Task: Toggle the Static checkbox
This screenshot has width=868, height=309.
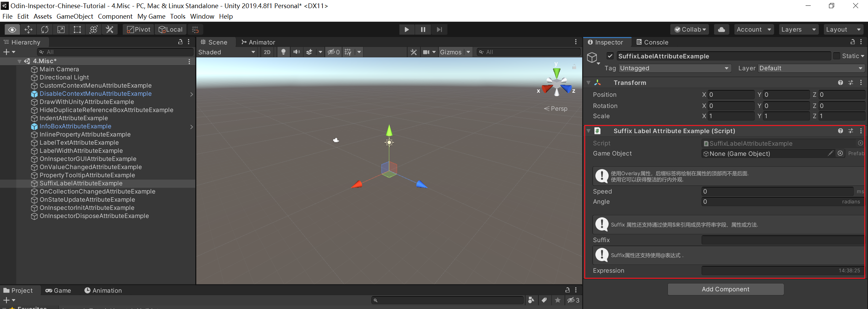Action: coord(836,56)
